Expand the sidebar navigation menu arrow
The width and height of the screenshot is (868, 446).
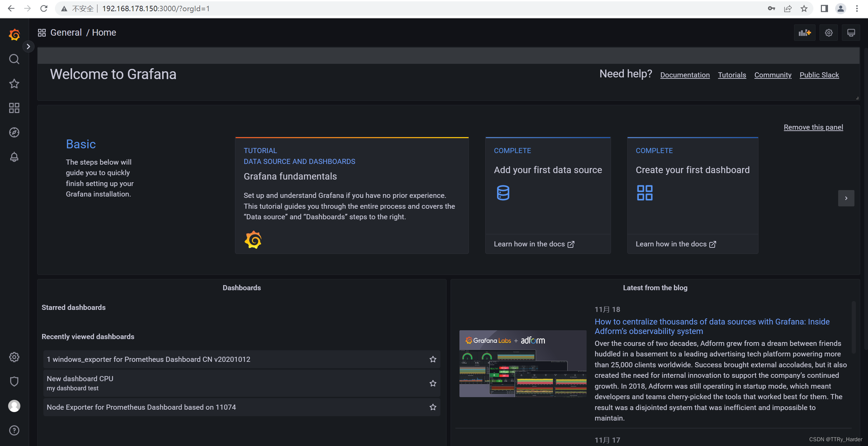(x=28, y=47)
